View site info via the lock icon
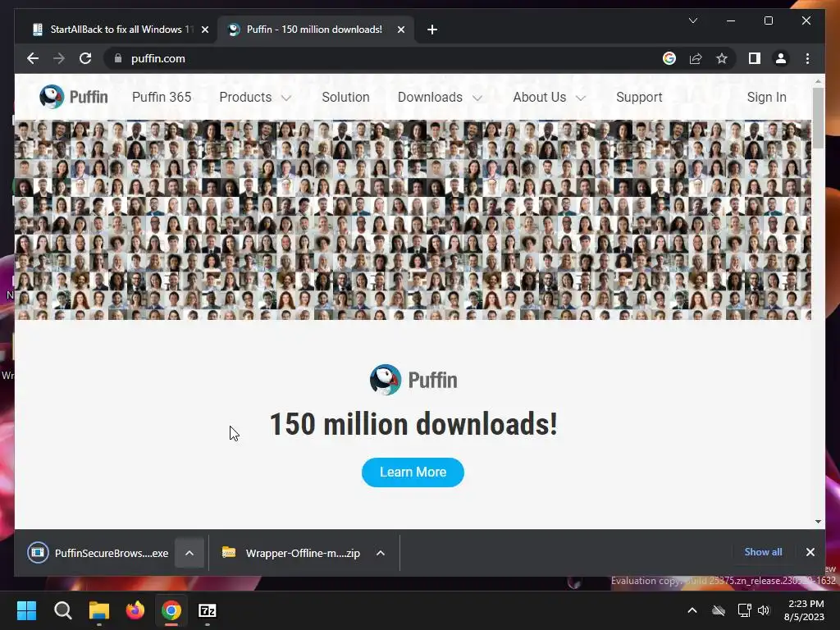This screenshot has width=840, height=630. pyautogui.click(x=118, y=58)
